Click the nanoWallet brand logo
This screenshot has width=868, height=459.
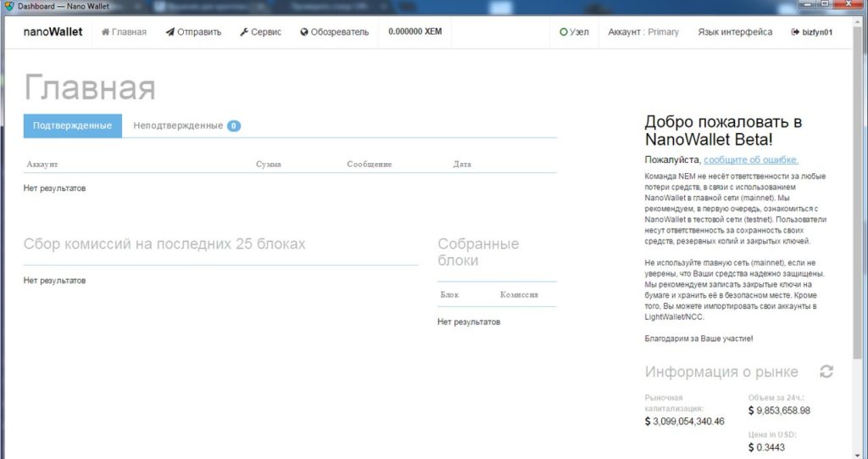tap(53, 32)
